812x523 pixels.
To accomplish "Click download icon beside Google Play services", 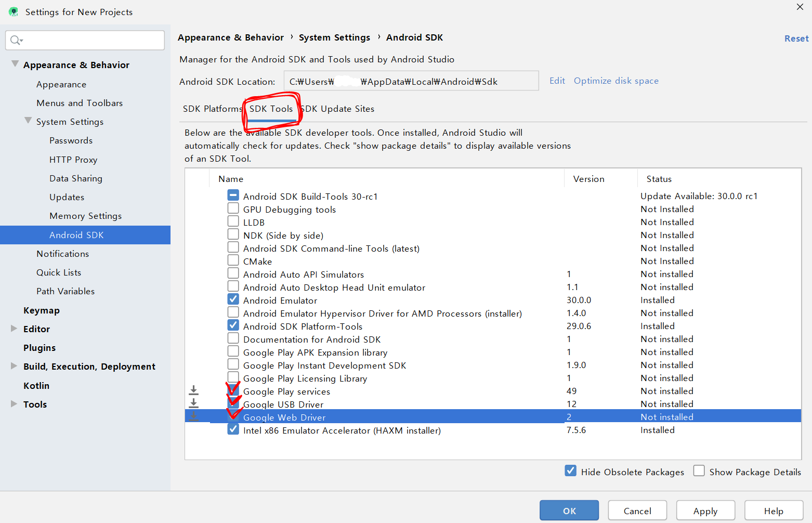I will (x=193, y=390).
